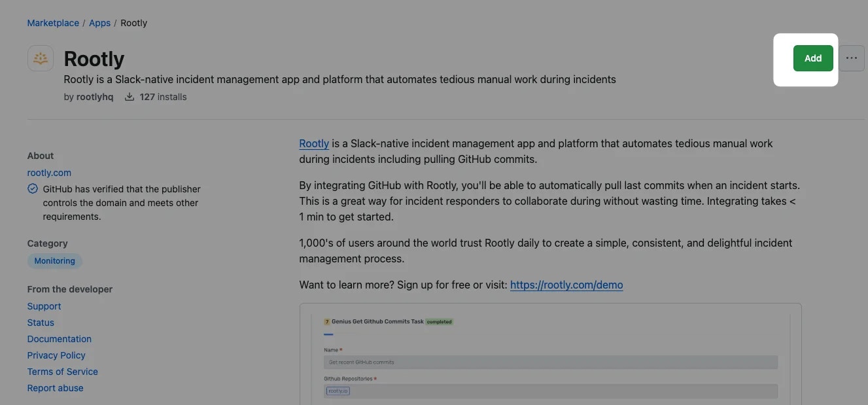Click the Rootly page heading text
This screenshot has height=405, width=868.
click(x=94, y=59)
